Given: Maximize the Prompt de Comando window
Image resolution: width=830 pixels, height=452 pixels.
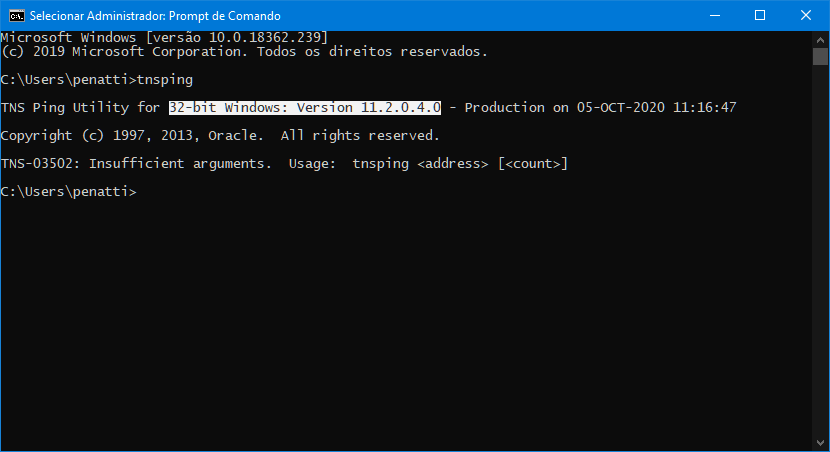Looking at the screenshot, I should click(x=760, y=15).
